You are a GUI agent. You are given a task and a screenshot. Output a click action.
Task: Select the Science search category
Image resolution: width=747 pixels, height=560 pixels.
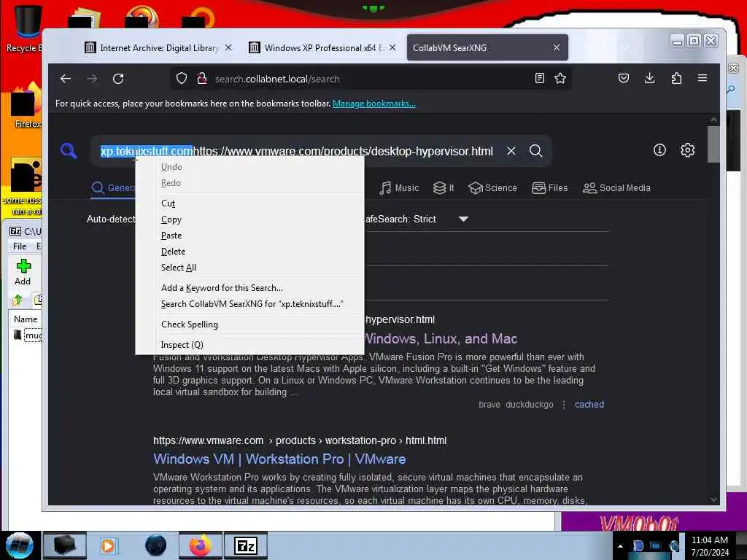coord(492,188)
